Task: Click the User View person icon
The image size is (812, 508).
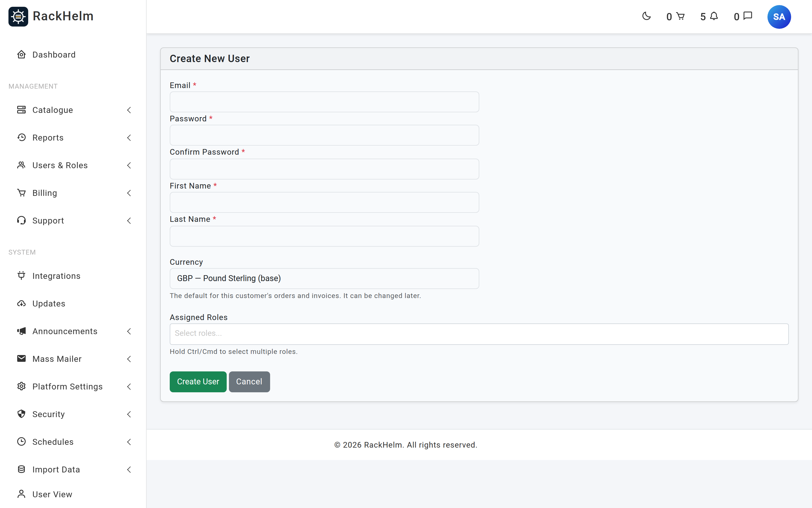Action: click(21, 494)
